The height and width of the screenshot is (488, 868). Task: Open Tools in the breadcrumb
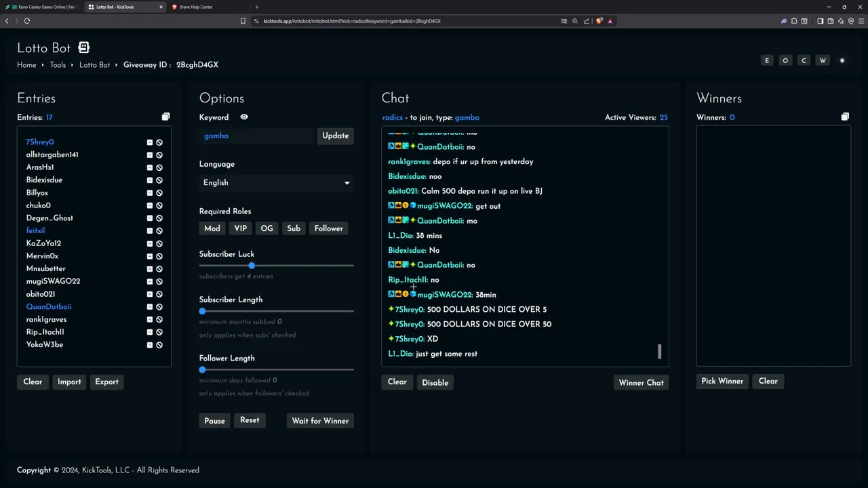pyautogui.click(x=58, y=65)
